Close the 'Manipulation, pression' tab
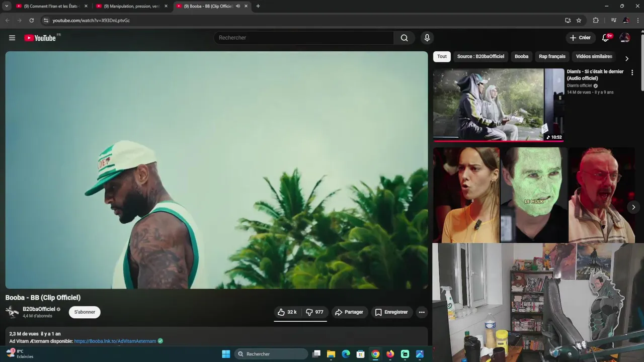 (x=166, y=6)
